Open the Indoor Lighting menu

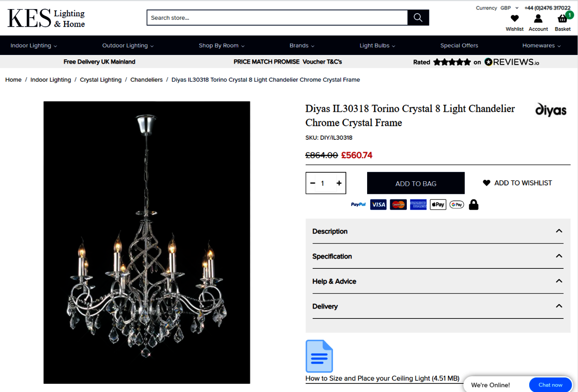[x=34, y=46]
